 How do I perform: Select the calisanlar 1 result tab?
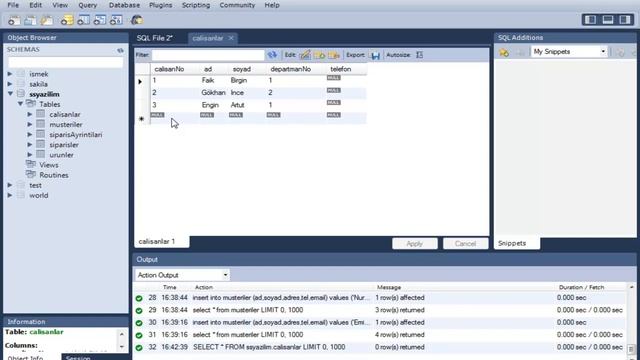pyautogui.click(x=162, y=241)
